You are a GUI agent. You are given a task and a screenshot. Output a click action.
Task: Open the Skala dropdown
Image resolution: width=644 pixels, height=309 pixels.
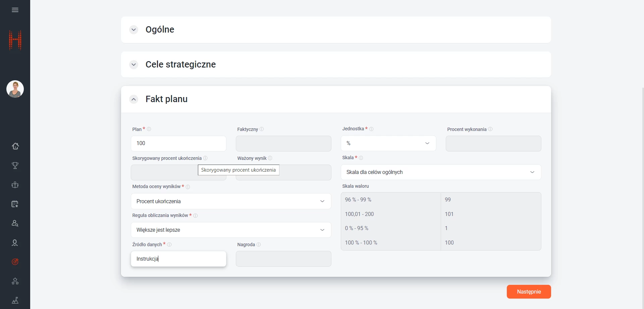[441, 172]
